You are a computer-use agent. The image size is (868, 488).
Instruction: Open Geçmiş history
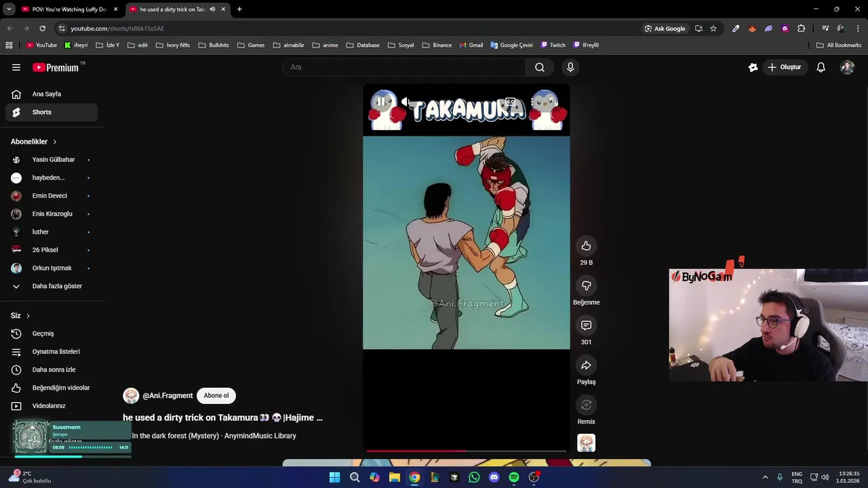pos(52,333)
